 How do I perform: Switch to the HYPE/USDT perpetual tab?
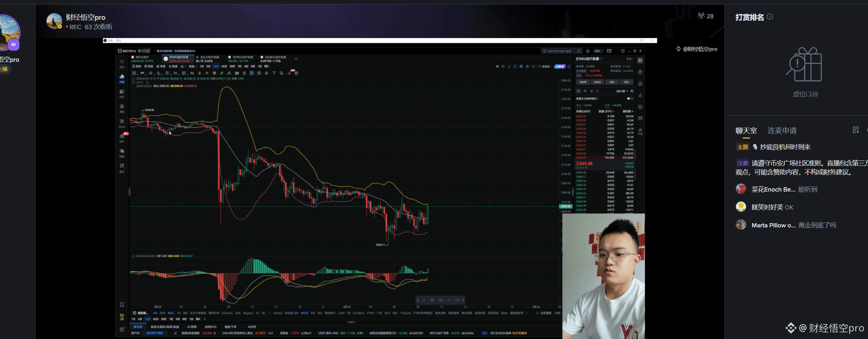[x=241, y=59]
